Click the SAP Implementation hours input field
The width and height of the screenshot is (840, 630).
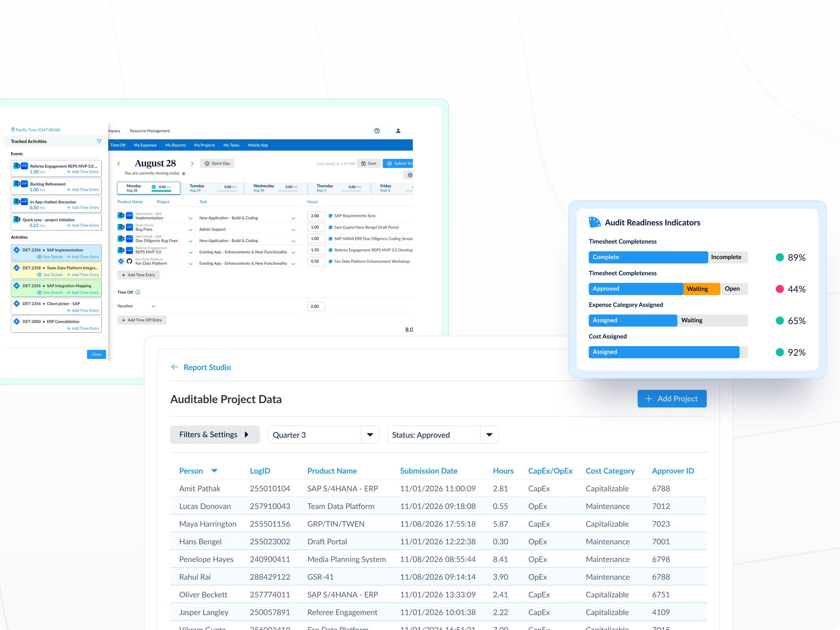pos(316,216)
